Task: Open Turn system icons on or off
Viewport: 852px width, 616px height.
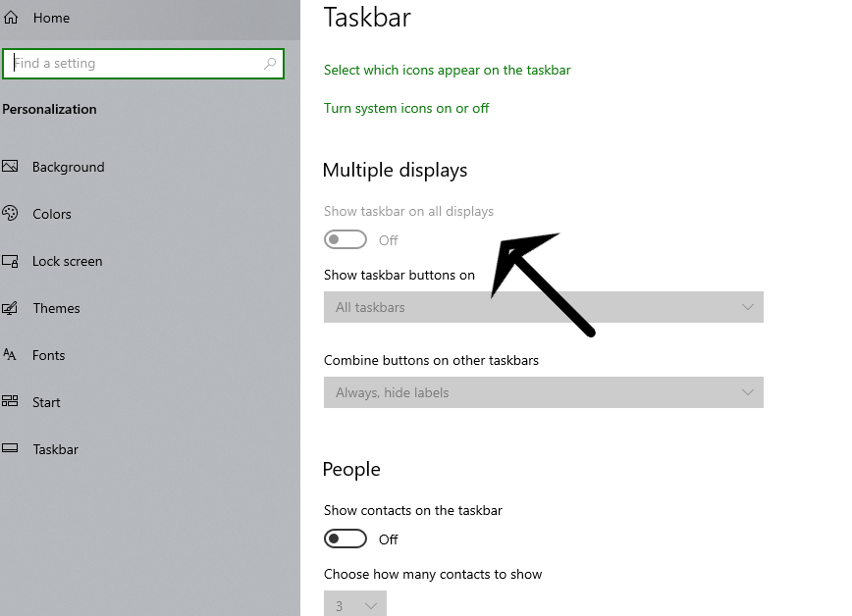Action: click(x=406, y=108)
